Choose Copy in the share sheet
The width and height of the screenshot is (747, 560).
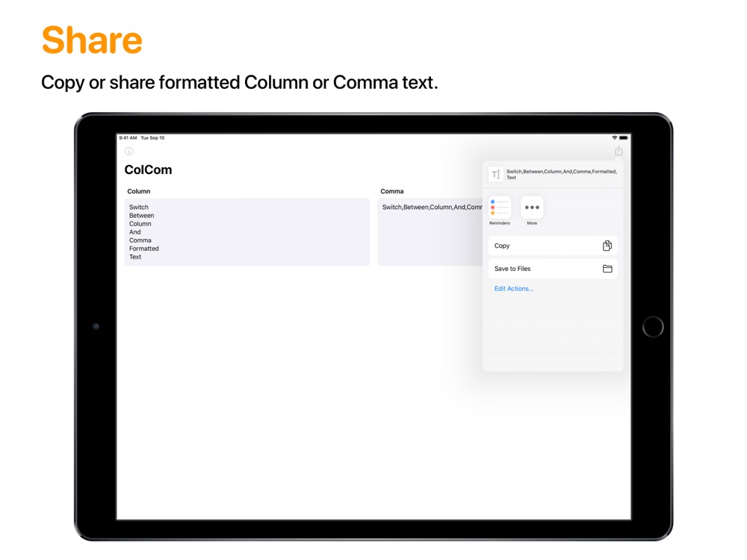click(x=553, y=246)
